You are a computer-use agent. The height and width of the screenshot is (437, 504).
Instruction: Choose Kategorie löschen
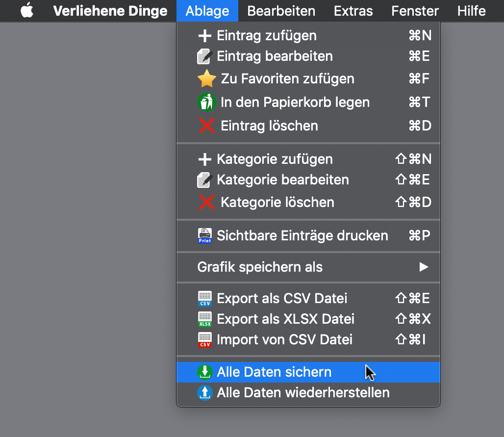point(308,202)
